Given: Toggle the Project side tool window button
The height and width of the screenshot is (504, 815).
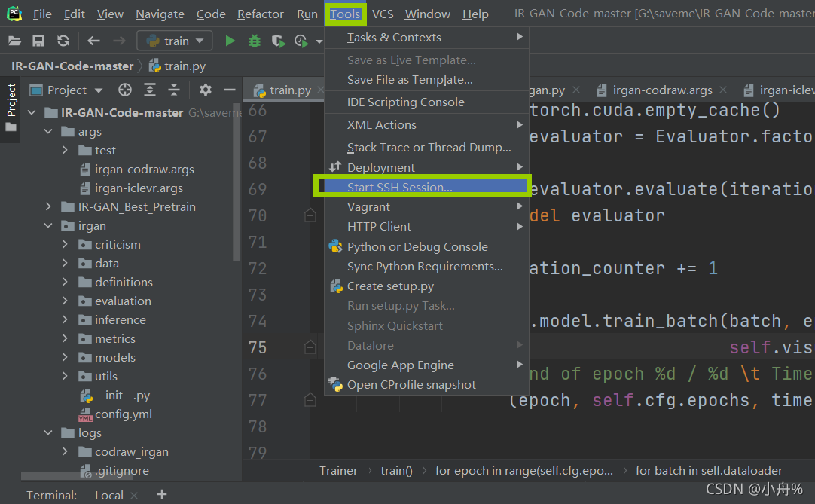Looking at the screenshot, I should point(11,107).
